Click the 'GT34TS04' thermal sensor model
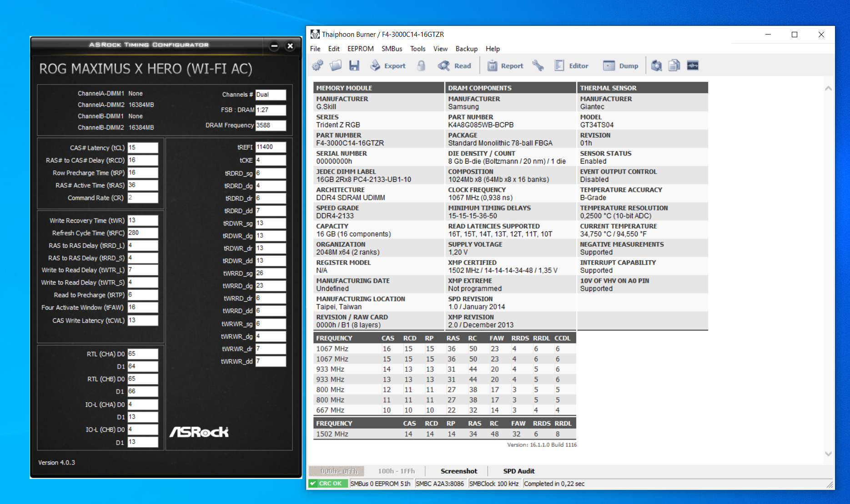Image resolution: width=850 pixels, height=504 pixels. [597, 125]
